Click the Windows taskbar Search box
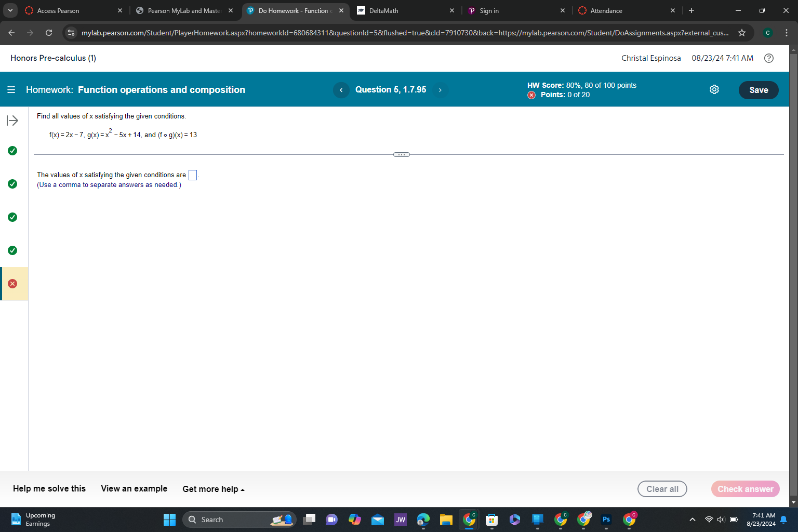Screen dimensions: 798x532 click(x=240, y=520)
